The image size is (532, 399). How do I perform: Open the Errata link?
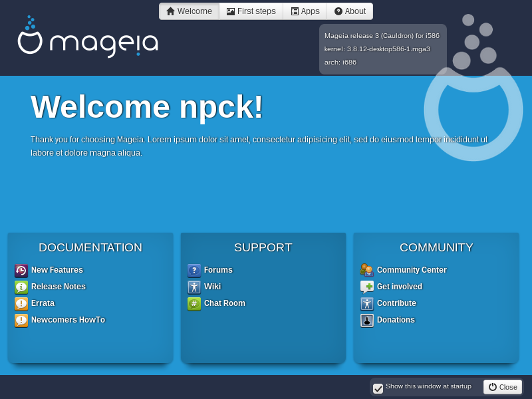pos(43,303)
